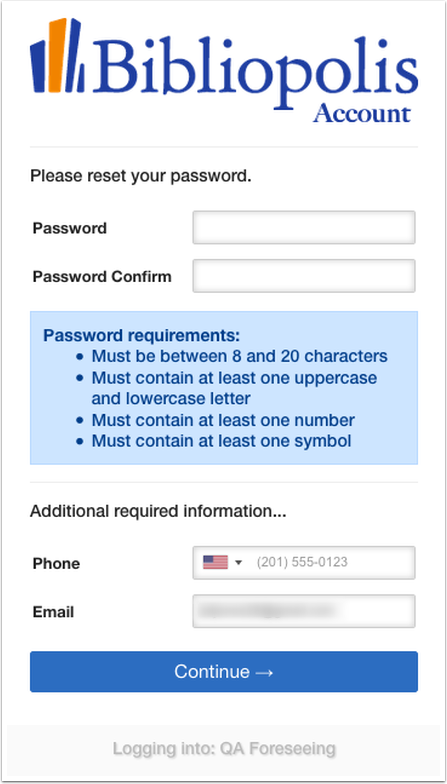The image size is (447, 784).
Task: Click the Bibliopolis books logo icon
Action: (56, 56)
